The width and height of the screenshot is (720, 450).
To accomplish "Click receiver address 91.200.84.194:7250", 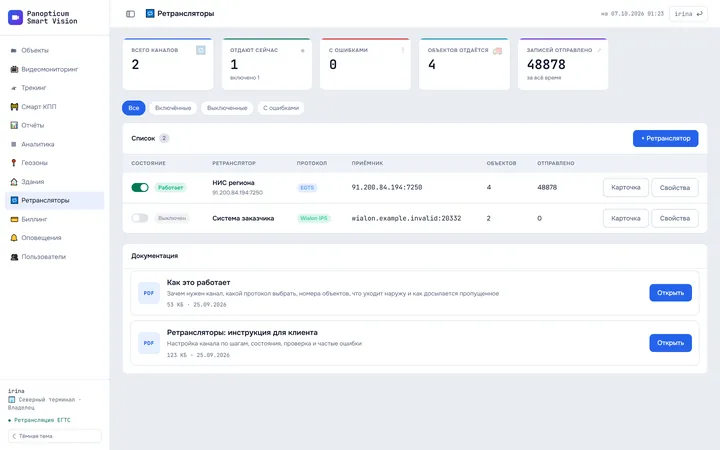I will coord(387,187).
